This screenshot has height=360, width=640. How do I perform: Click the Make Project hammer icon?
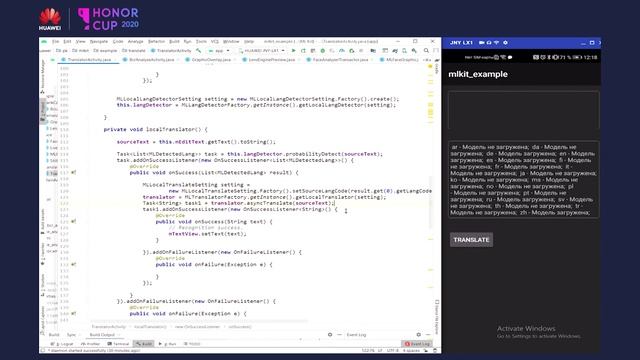199,51
